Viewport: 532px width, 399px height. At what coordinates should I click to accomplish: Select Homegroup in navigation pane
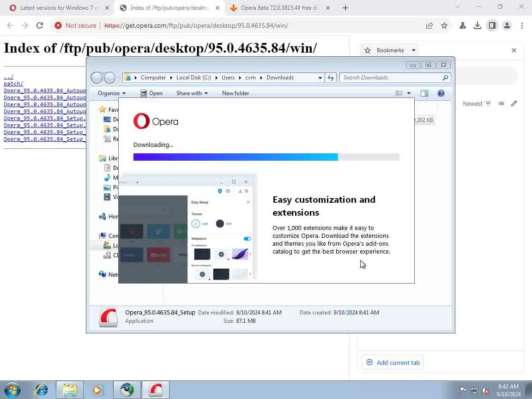(x=108, y=217)
